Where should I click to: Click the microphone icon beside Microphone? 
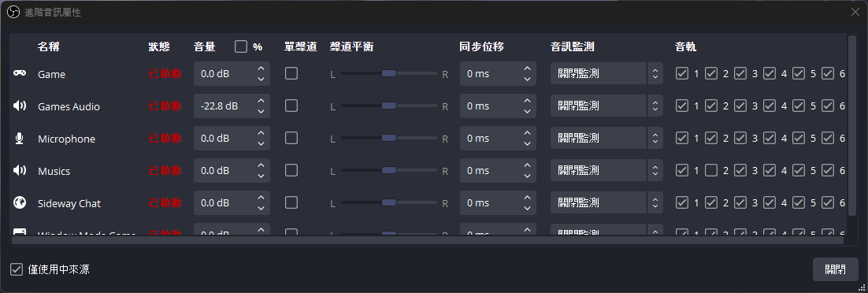pyautogui.click(x=20, y=139)
